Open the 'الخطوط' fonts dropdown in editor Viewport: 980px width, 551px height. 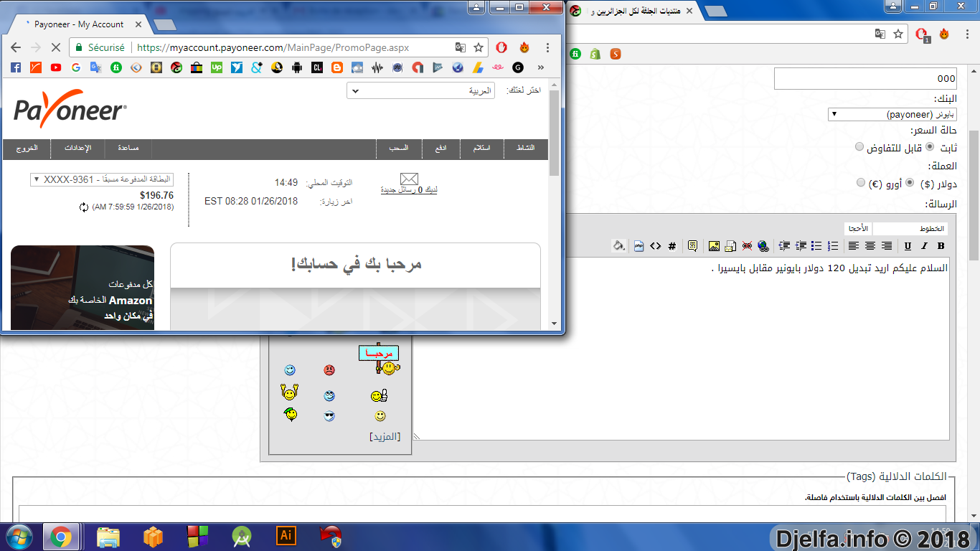click(910, 228)
